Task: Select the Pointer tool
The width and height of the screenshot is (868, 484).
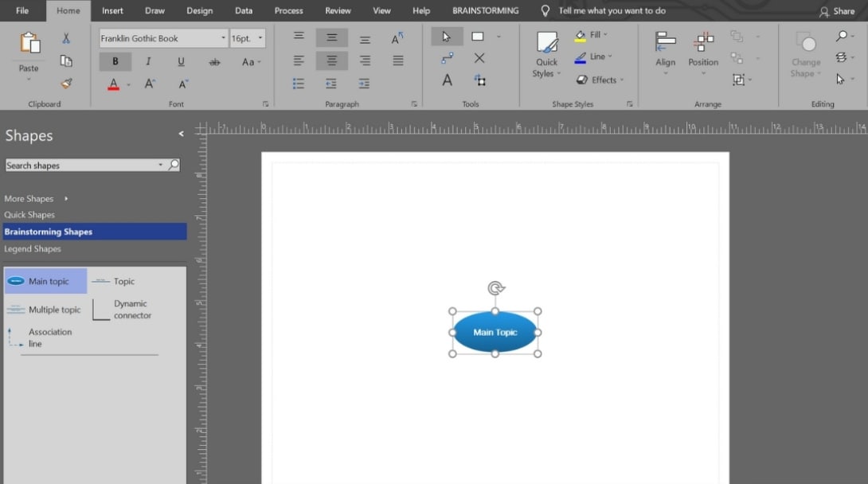Action: (x=446, y=37)
